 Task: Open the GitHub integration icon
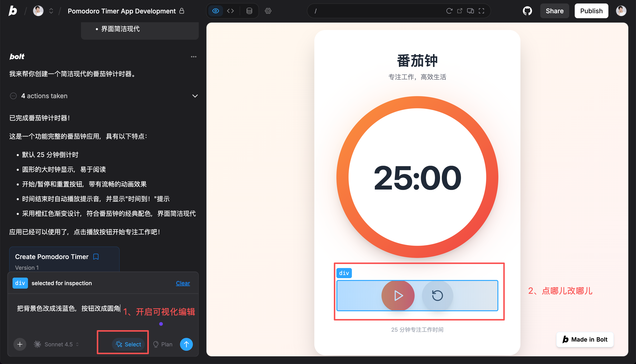tap(527, 11)
